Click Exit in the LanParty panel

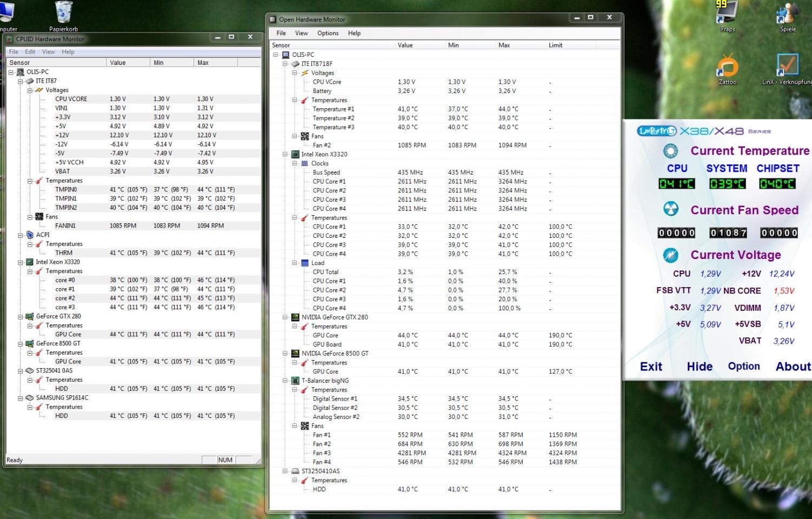point(651,367)
